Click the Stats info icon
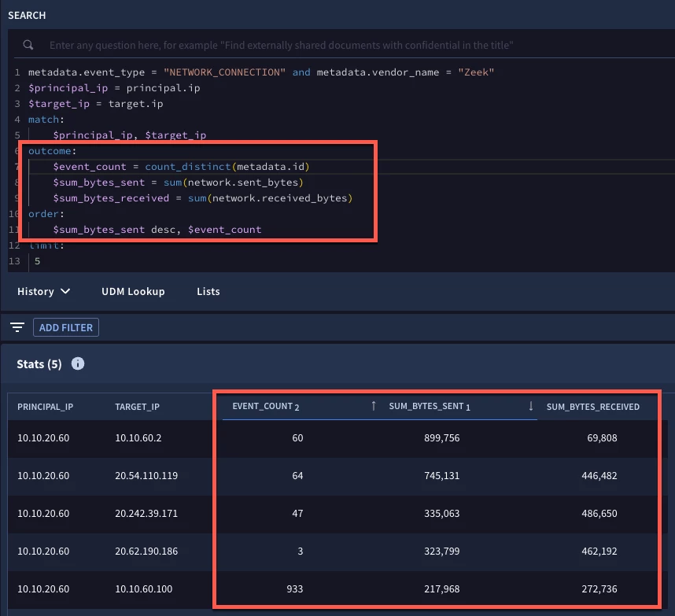Image resolution: width=675 pixels, height=616 pixels. (78, 363)
